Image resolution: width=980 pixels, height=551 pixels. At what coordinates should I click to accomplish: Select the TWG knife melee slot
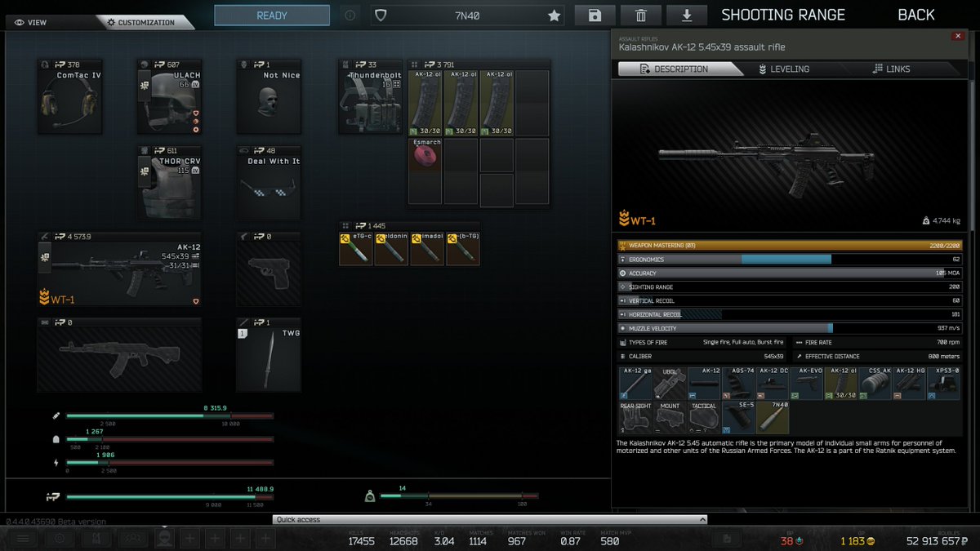269,355
